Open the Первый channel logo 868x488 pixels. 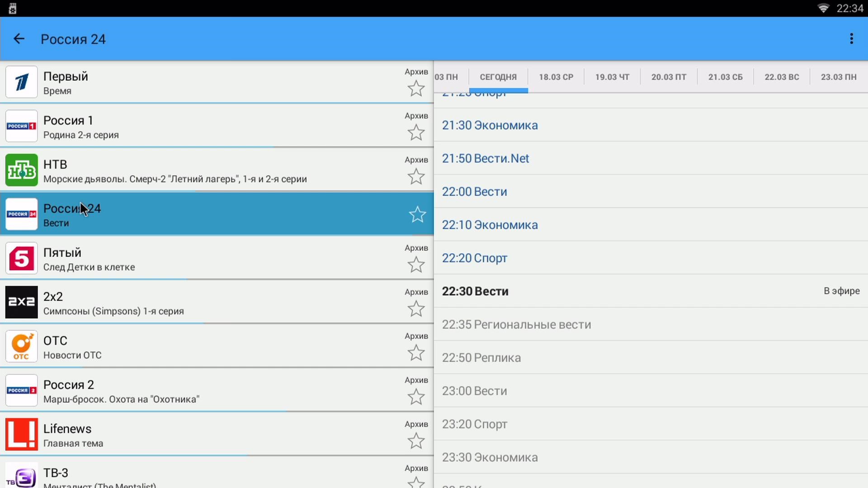(22, 82)
